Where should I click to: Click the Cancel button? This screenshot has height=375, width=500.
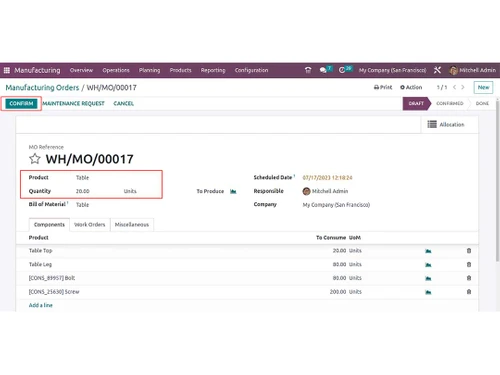124,104
